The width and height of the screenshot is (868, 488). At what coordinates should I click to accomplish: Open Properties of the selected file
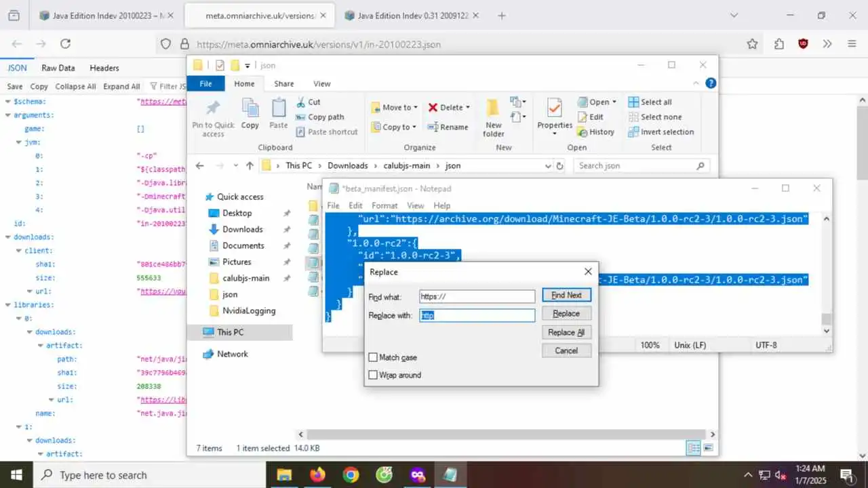(x=555, y=117)
